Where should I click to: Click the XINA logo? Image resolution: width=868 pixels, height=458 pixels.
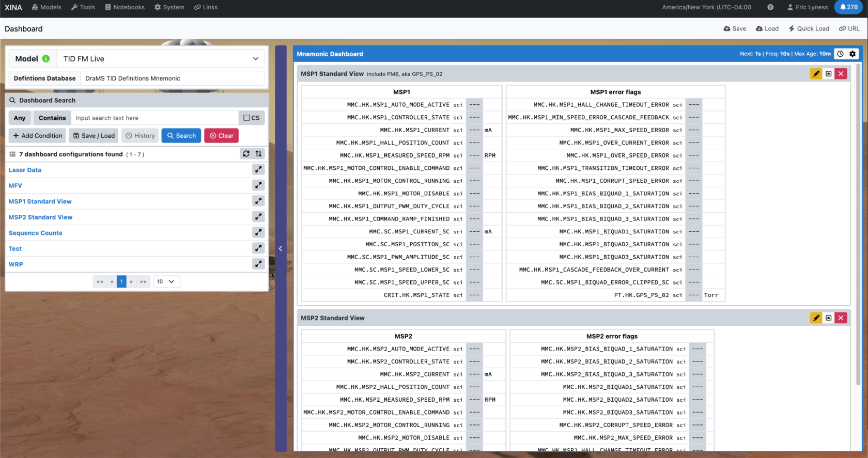13,7
